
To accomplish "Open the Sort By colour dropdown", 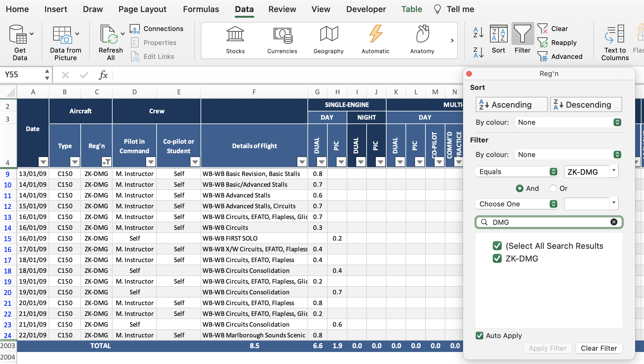I will click(568, 122).
